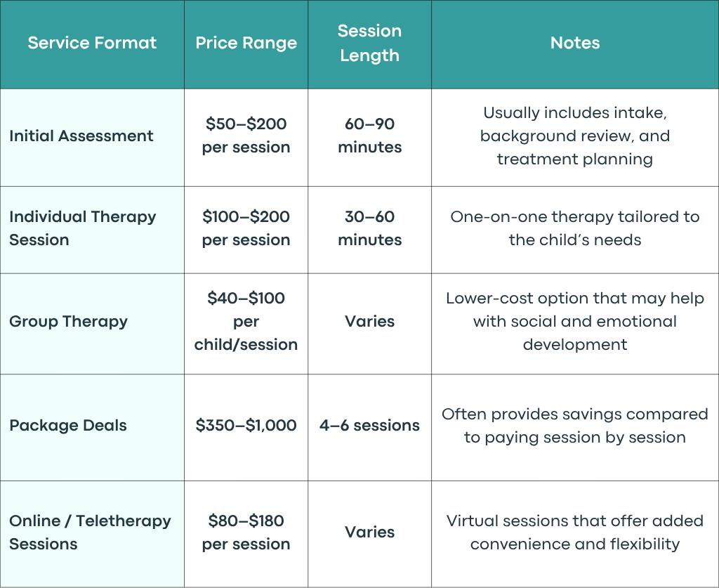719x588 pixels.
Task: Click the Service Format column header
Action: click(x=92, y=43)
